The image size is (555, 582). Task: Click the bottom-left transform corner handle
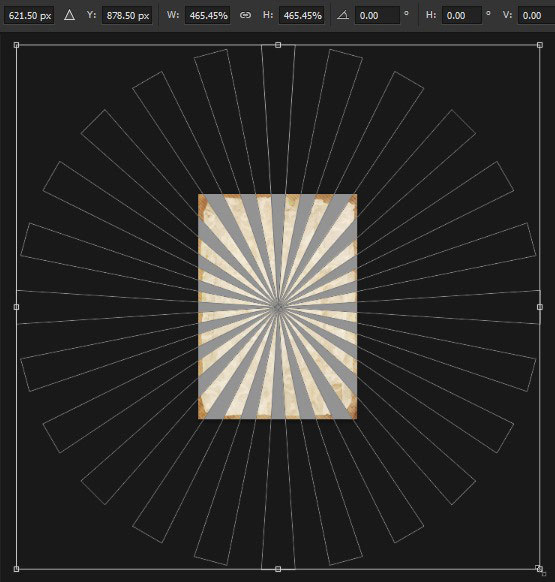[16, 569]
